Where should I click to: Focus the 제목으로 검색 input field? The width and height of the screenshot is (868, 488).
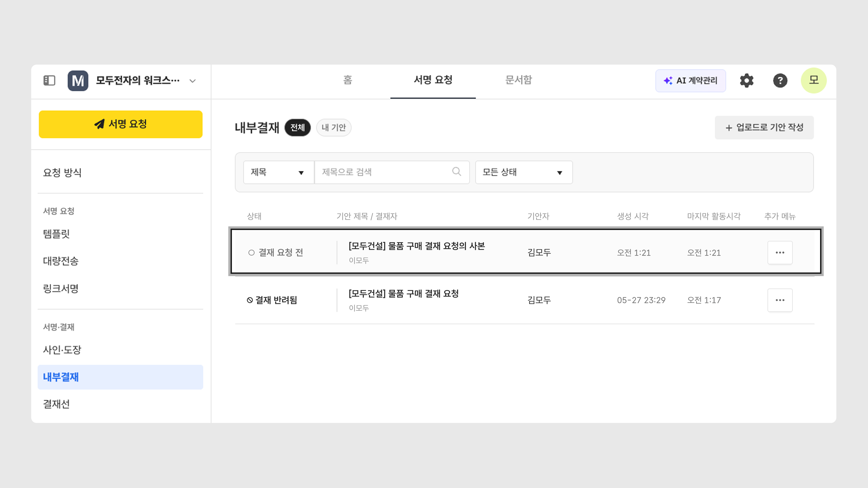[384, 172]
